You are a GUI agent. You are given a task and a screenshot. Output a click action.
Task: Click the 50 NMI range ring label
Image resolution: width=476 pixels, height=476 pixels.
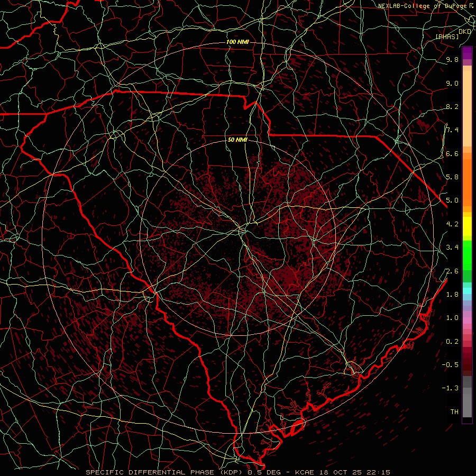pos(237,140)
